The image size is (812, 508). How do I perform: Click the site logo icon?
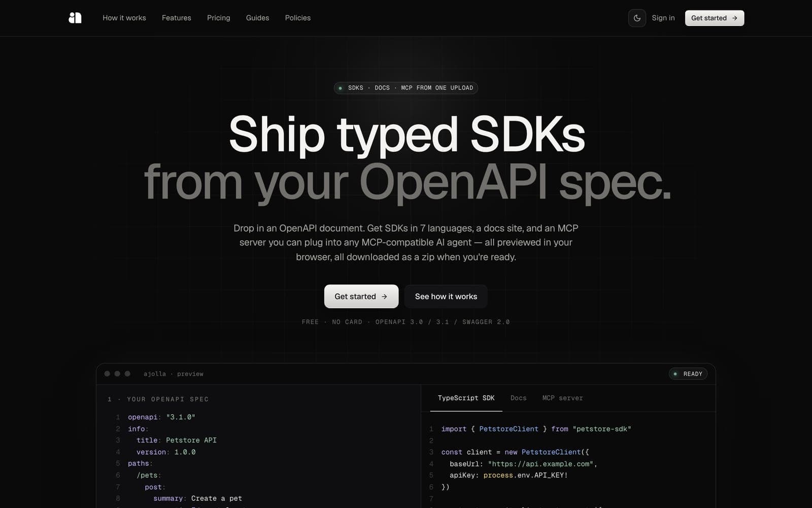pyautogui.click(x=75, y=18)
